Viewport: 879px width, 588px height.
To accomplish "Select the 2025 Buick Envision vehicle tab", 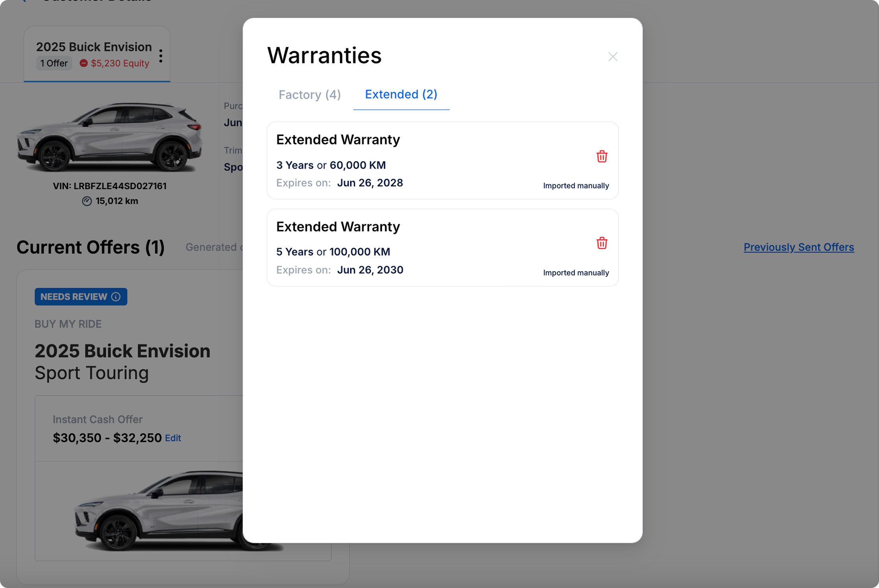I will pos(94,47).
